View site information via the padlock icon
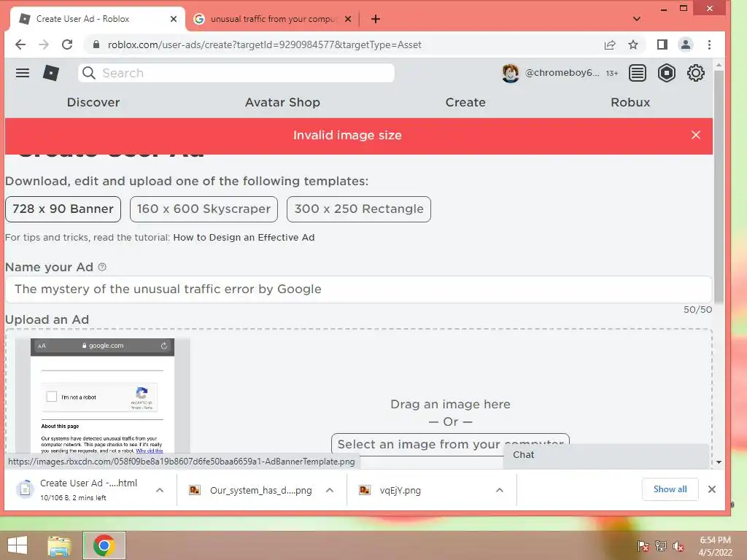747x560 pixels. click(x=96, y=44)
